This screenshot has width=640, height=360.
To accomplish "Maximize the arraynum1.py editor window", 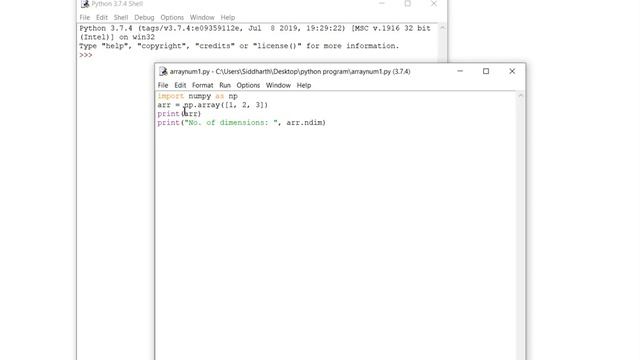I will point(486,71).
